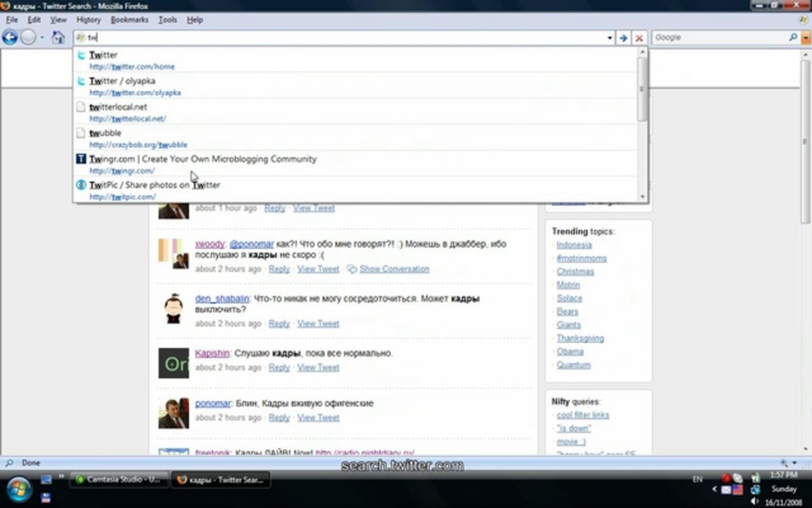Open the Thanksgiving trending topic
The image size is (812, 508).
click(x=580, y=338)
